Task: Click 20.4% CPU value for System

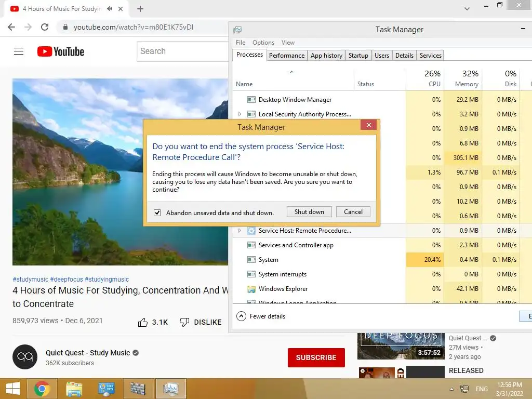Action: coord(432,260)
